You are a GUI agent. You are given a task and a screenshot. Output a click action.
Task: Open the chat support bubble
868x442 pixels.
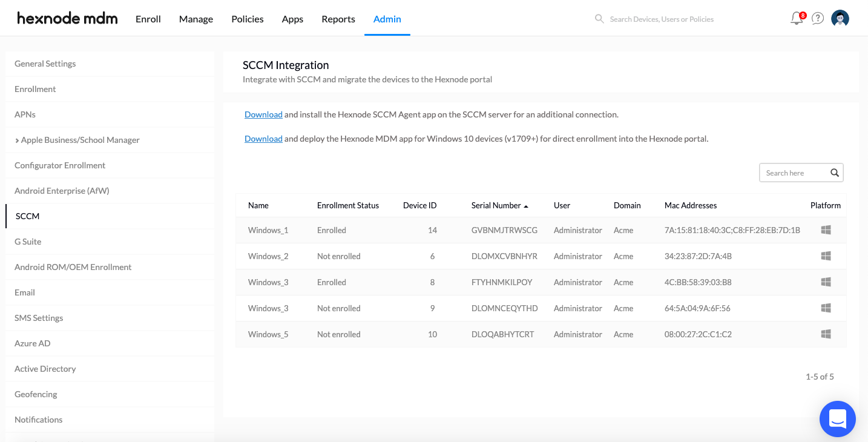[838, 419]
